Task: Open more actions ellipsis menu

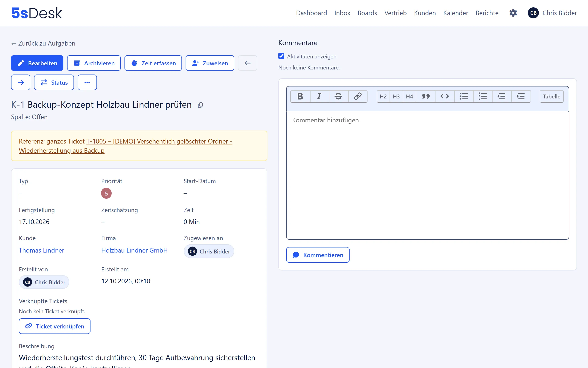Action: [x=87, y=82]
